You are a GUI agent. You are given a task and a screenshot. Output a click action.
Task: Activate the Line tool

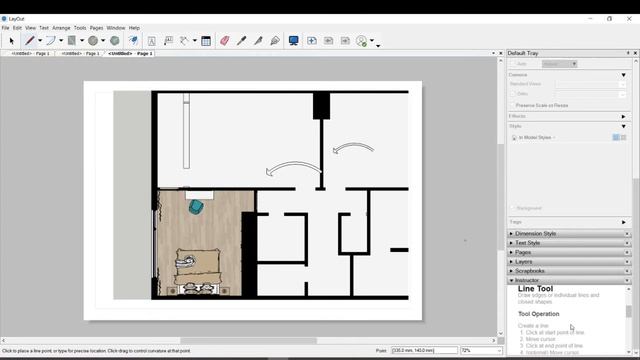pos(29,40)
